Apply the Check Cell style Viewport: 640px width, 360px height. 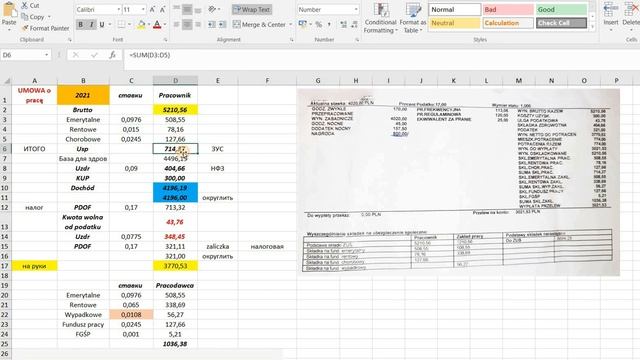click(561, 23)
